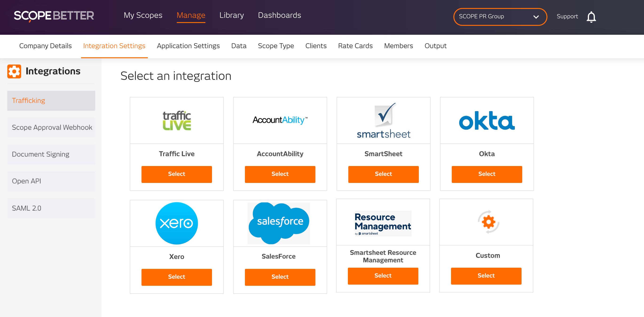The image size is (644, 317).
Task: Open the Support page
Action: (567, 16)
